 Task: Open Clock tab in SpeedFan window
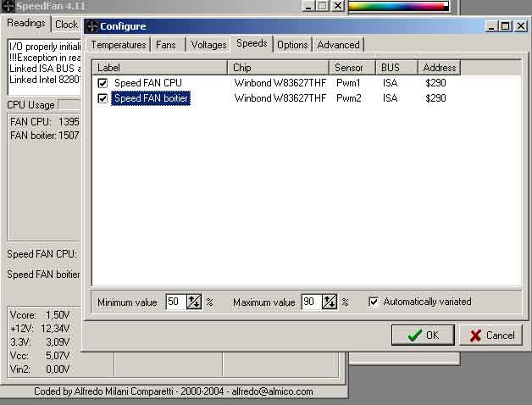[66, 25]
